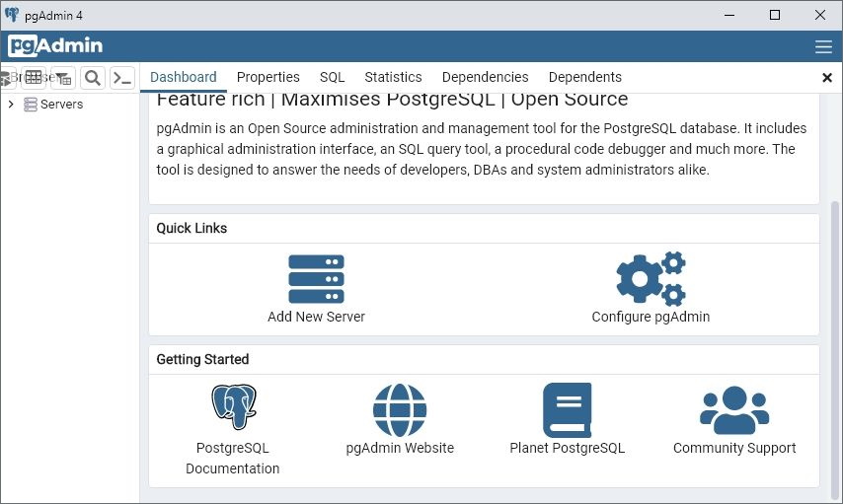The height and width of the screenshot is (504, 843).
Task: Open the pgAdmin Website globe icon
Action: pyautogui.click(x=400, y=409)
